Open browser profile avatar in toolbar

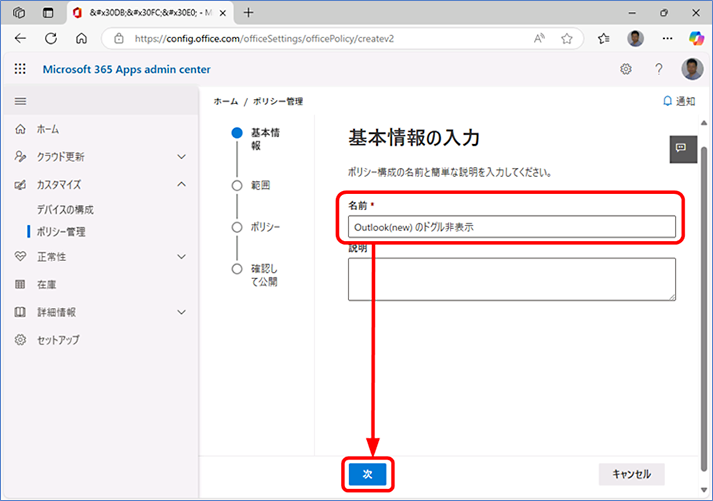[635, 39]
